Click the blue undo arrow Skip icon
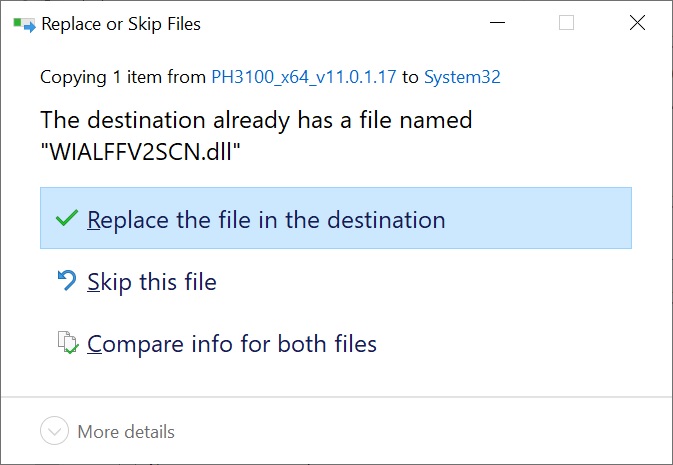This screenshot has width=673, height=465. [67, 282]
